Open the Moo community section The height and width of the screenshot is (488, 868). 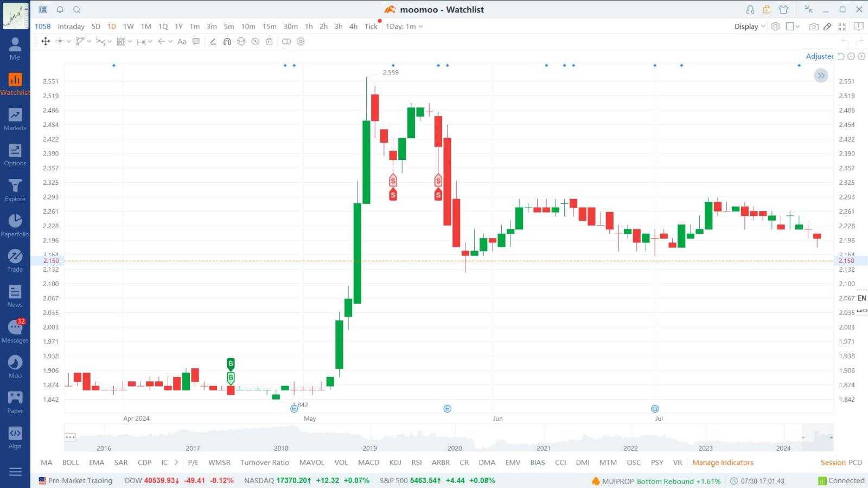pyautogui.click(x=15, y=367)
